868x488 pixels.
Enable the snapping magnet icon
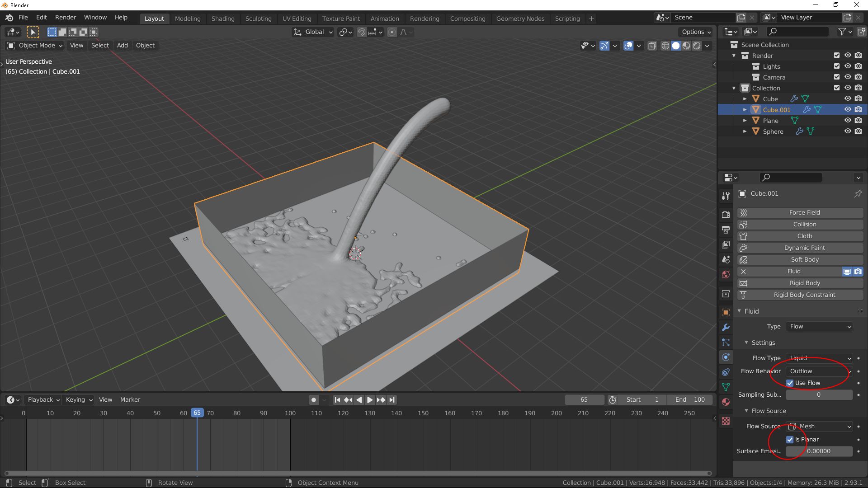tap(361, 32)
